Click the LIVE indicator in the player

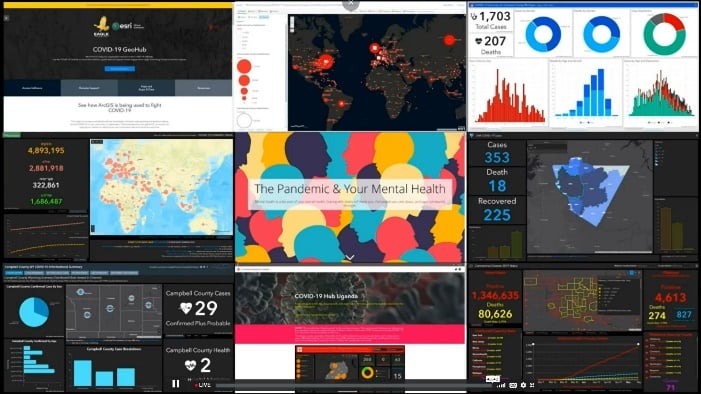(x=203, y=385)
